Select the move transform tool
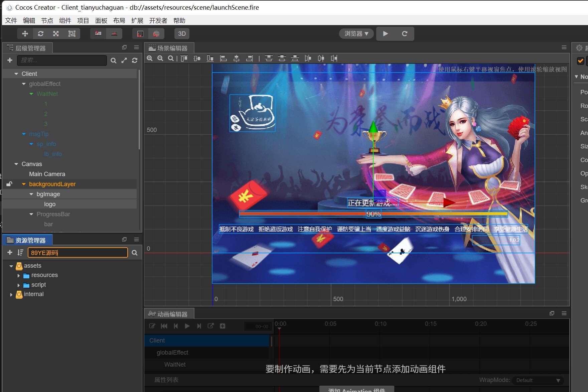 click(x=25, y=34)
